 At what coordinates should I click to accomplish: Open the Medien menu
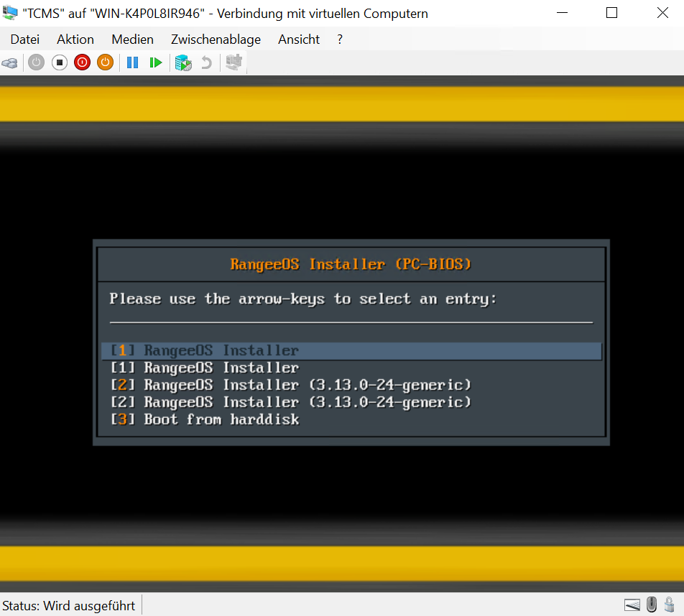click(x=132, y=39)
